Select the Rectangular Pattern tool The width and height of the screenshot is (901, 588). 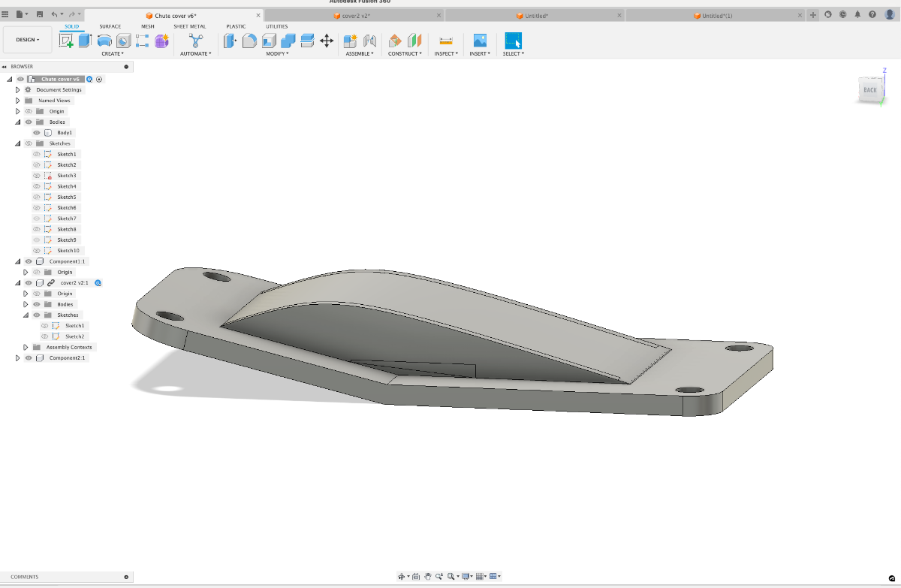(143, 41)
